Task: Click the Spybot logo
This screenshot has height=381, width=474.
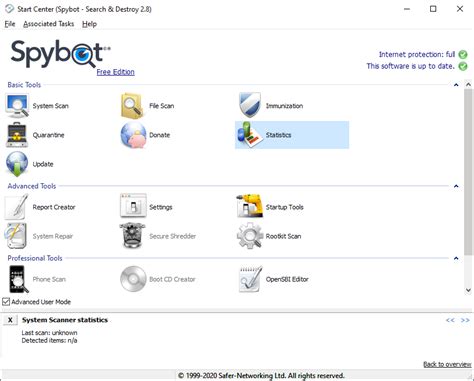Action: (60, 54)
